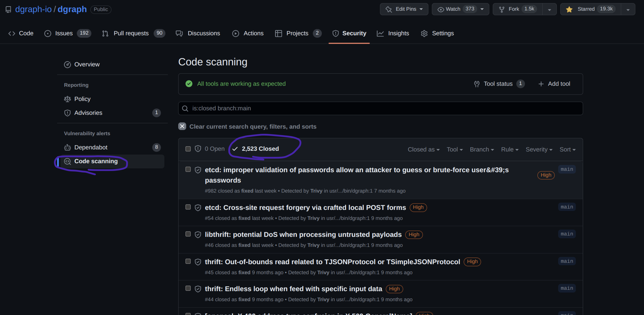644x315 pixels.
Task: Click the Actions play icon
Action: click(235, 34)
